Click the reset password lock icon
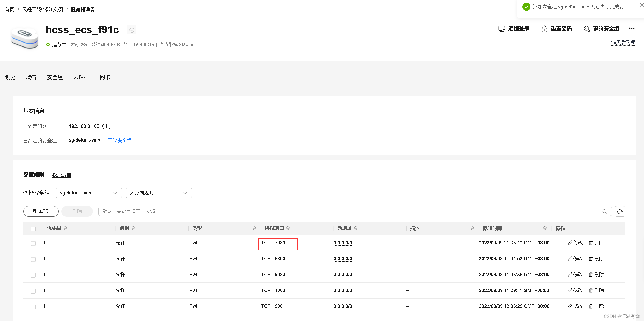This screenshot has height=321, width=644. coord(544,29)
